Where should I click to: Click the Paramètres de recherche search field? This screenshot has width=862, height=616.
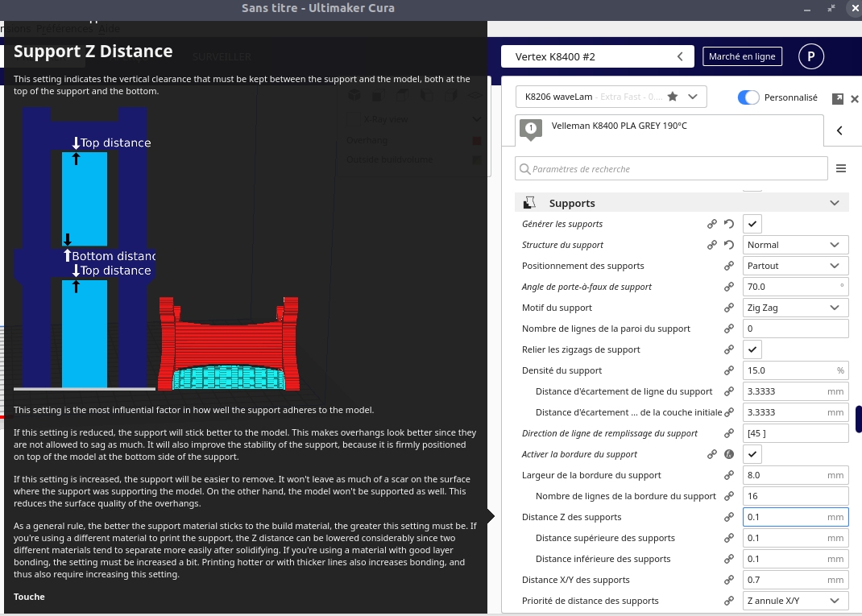click(671, 169)
